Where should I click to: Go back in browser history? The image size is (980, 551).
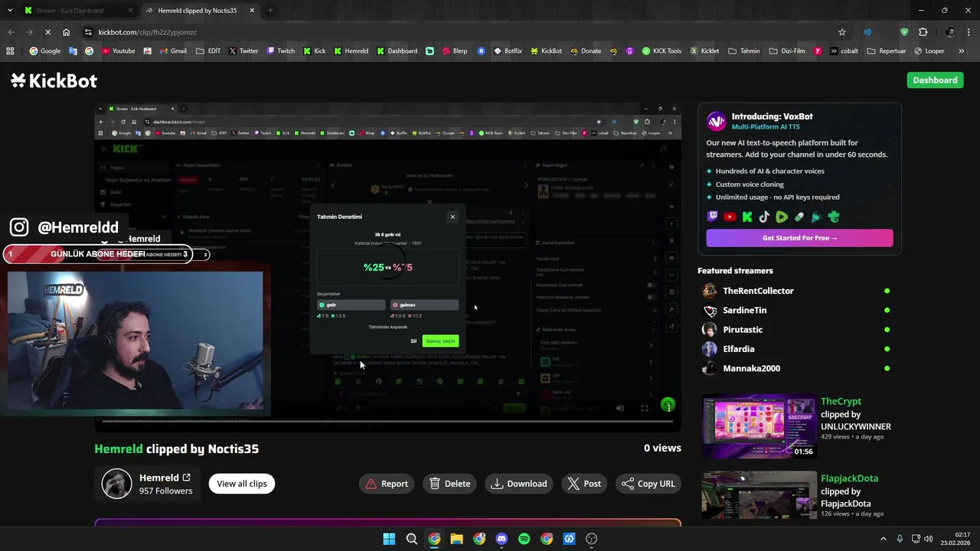(x=11, y=32)
